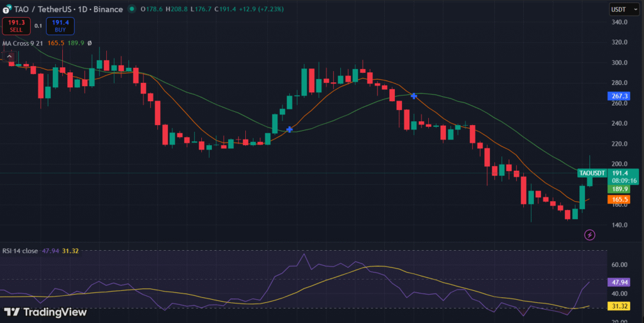Click the purple lightning bolt icon

[x=589, y=235]
